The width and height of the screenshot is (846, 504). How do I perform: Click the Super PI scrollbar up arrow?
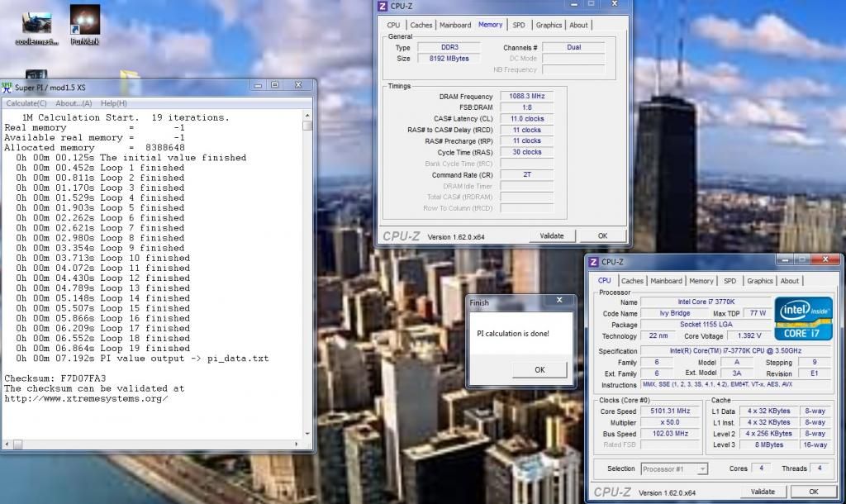[307, 114]
